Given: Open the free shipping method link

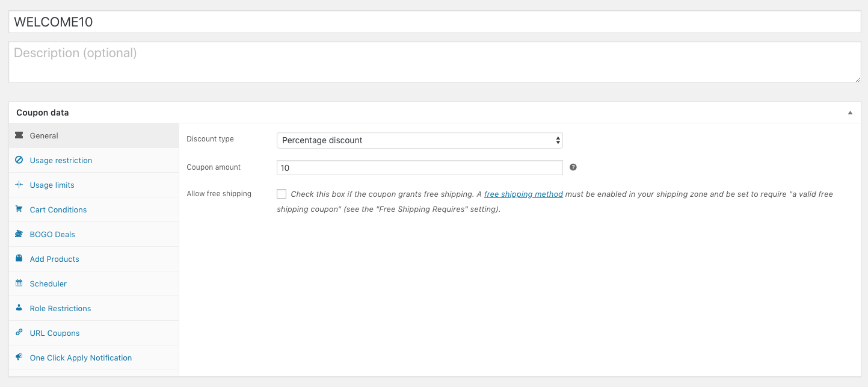Looking at the screenshot, I should tap(523, 194).
